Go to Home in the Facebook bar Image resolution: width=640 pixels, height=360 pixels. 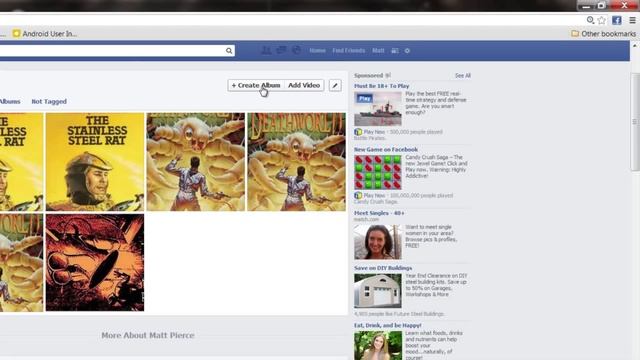[317, 51]
